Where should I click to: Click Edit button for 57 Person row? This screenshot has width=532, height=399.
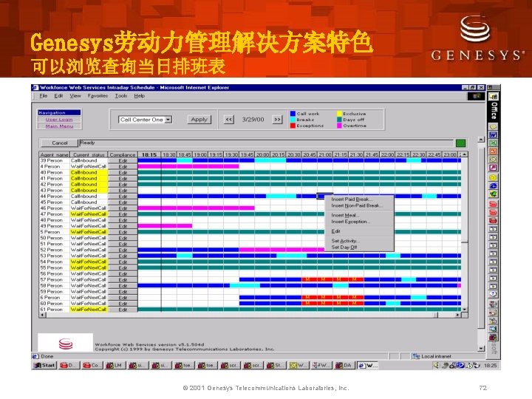[123, 280]
